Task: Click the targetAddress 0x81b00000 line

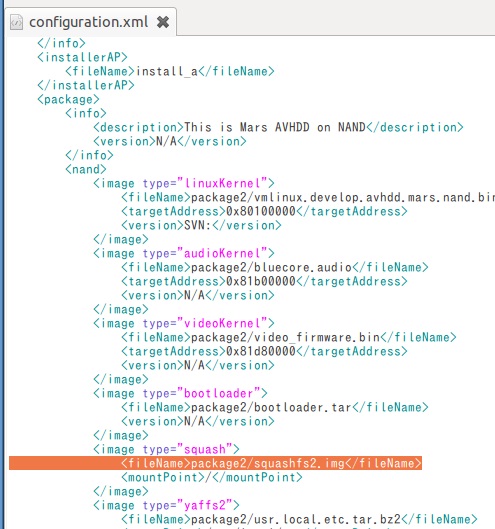Action: (265, 281)
